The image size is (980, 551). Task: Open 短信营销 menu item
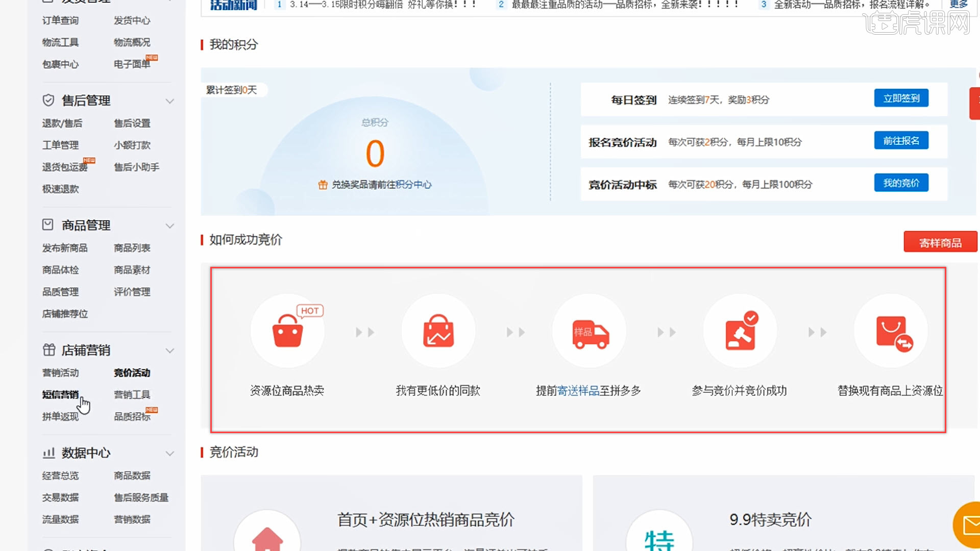(x=60, y=395)
